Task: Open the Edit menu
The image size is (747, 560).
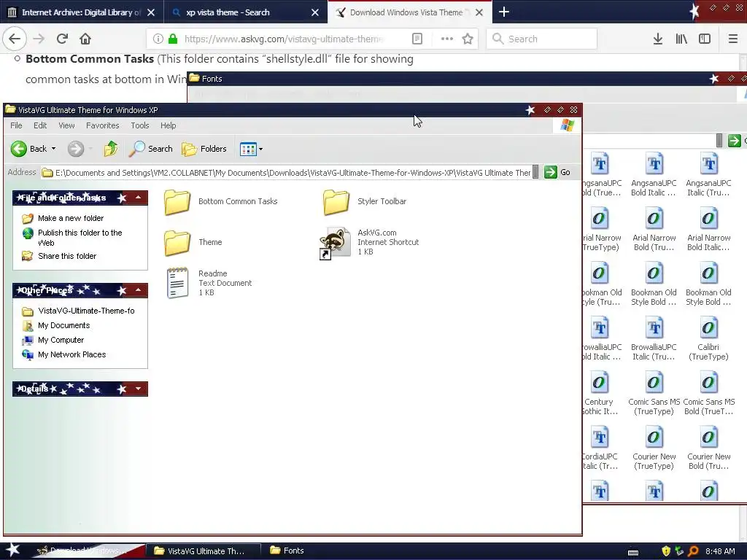Action: click(40, 125)
